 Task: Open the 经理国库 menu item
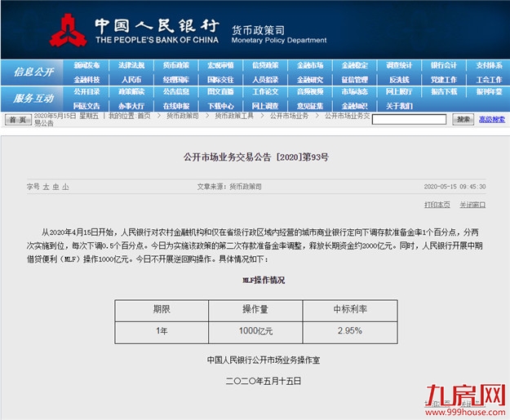[x=176, y=80]
